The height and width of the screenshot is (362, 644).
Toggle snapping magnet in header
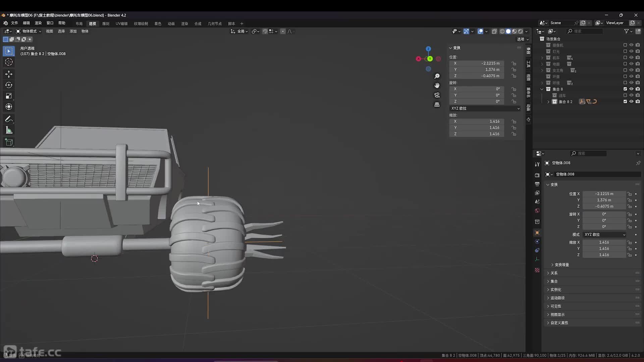point(265,31)
